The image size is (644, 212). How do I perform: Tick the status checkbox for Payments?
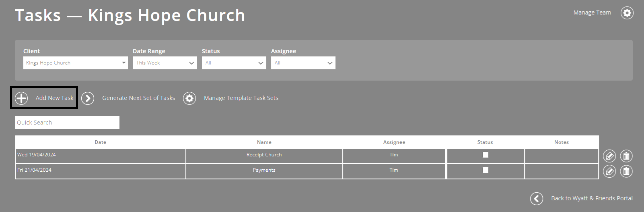486,170
